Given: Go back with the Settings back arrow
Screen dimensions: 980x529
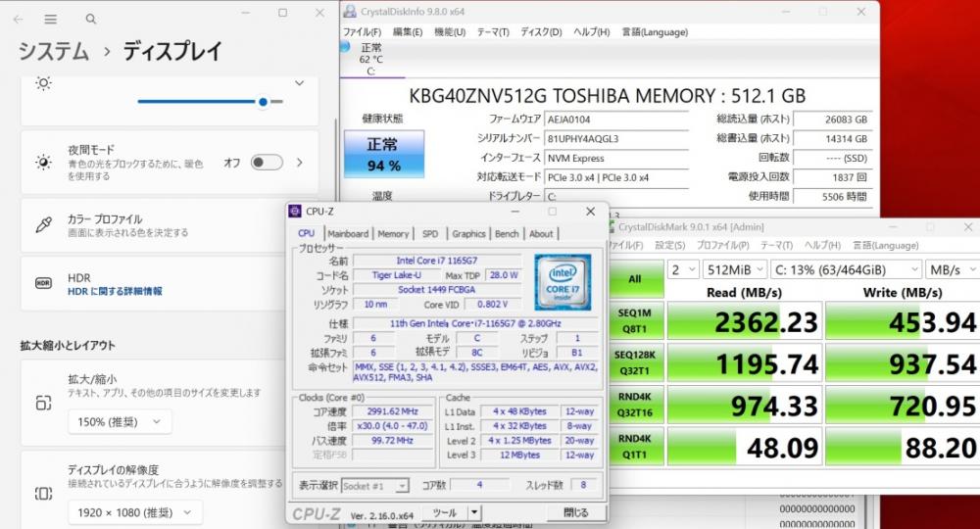Looking at the screenshot, I should (18, 20).
